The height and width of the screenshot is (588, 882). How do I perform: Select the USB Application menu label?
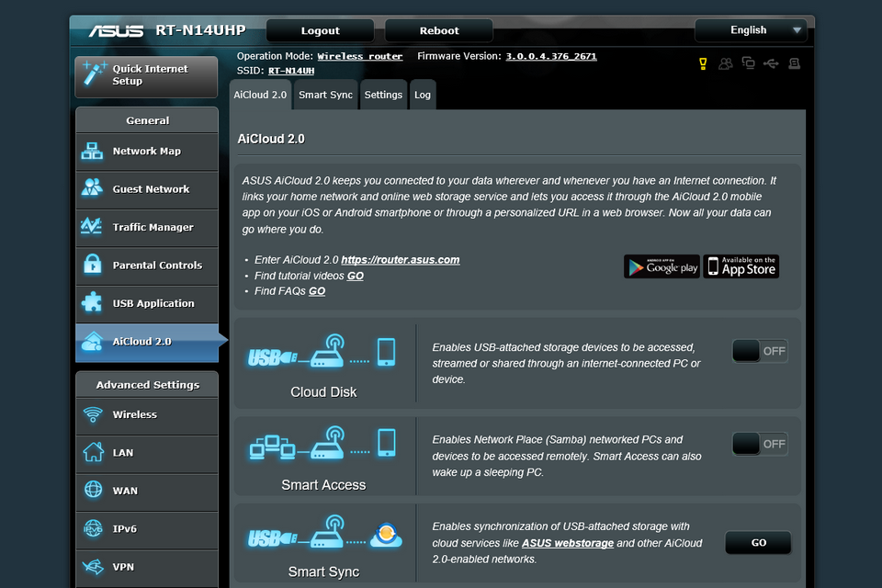[x=153, y=303]
